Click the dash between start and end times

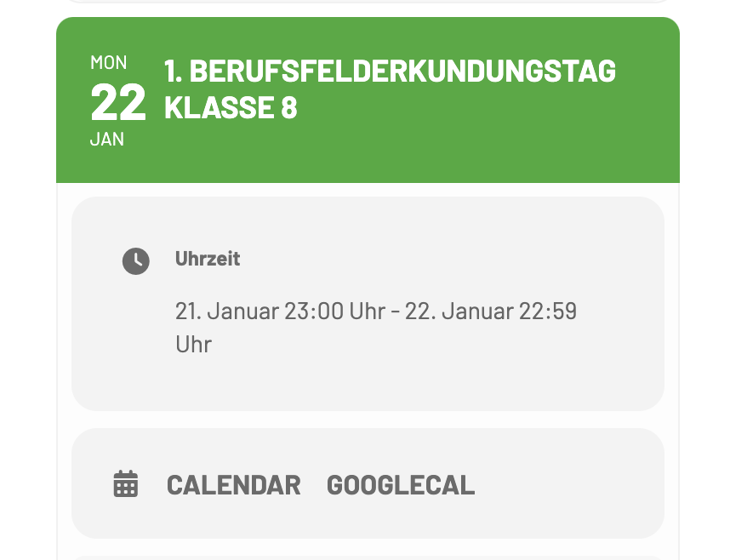tap(396, 311)
